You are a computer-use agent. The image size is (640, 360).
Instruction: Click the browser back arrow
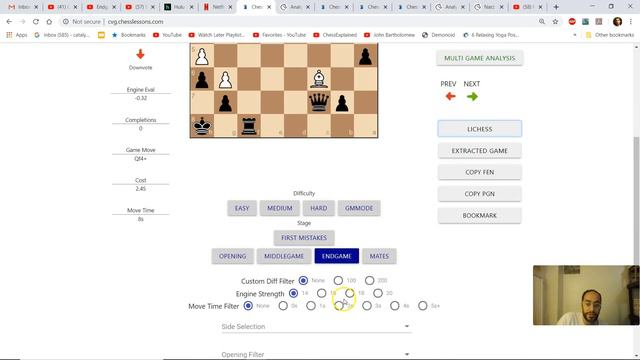(x=9, y=22)
